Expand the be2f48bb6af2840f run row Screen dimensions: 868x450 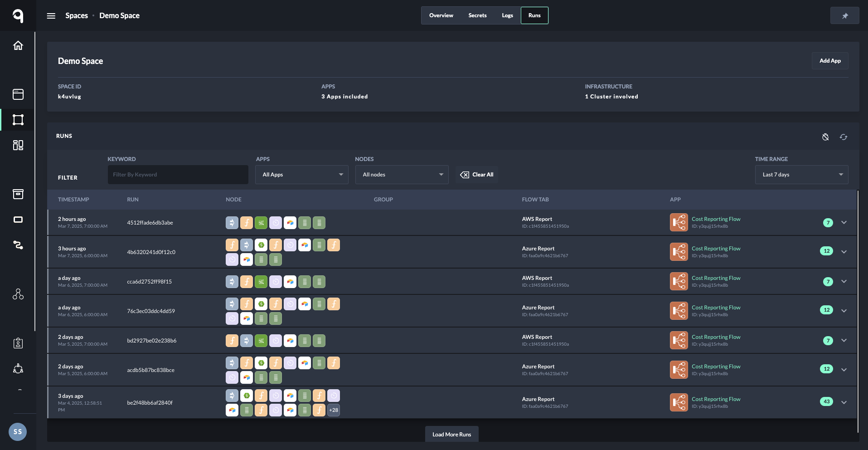click(844, 402)
